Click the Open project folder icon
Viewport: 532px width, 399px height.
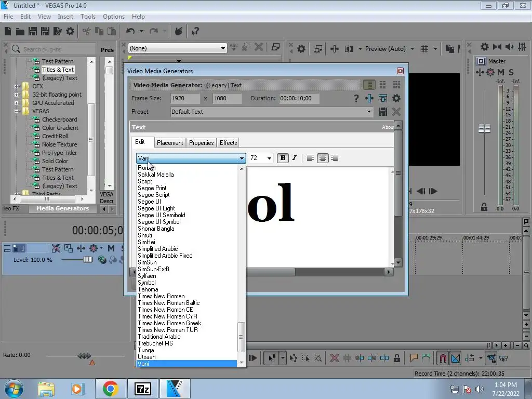(20, 32)
